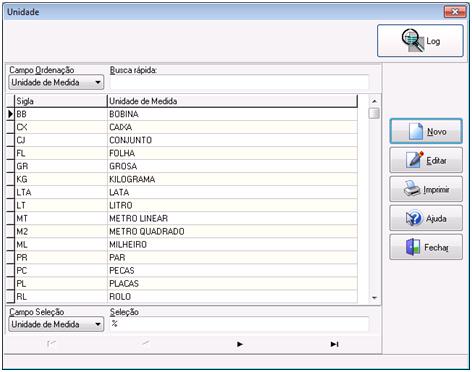Click the BB sigla cell
The width and height of the screenshot is (472, 372).
(x=61, y=114)
